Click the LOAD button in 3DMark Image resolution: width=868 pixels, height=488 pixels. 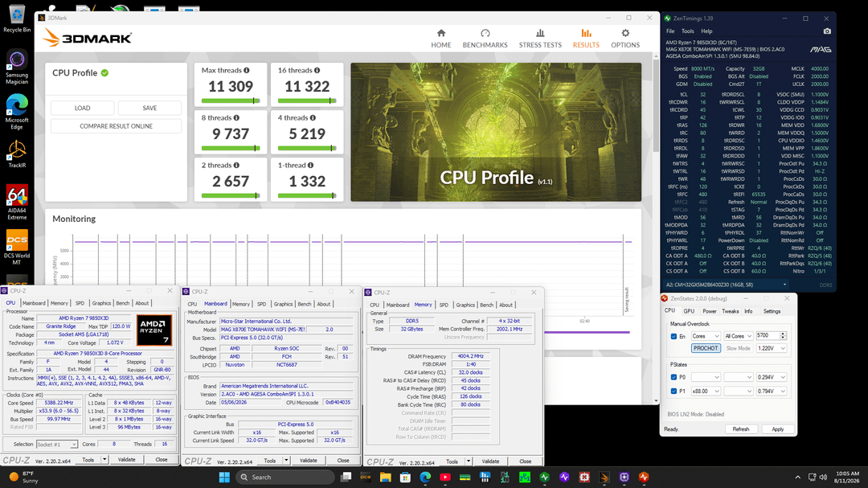(83, 108)
